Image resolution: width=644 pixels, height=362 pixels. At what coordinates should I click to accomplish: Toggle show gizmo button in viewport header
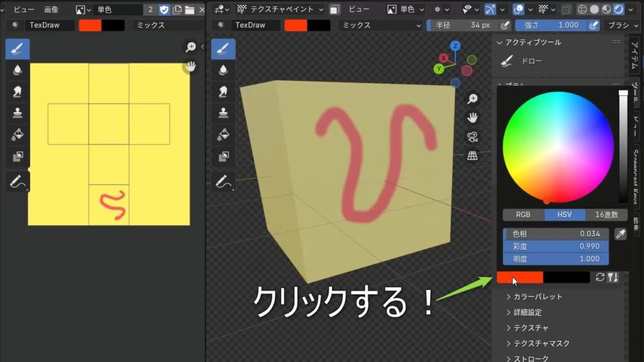(490, 9)
